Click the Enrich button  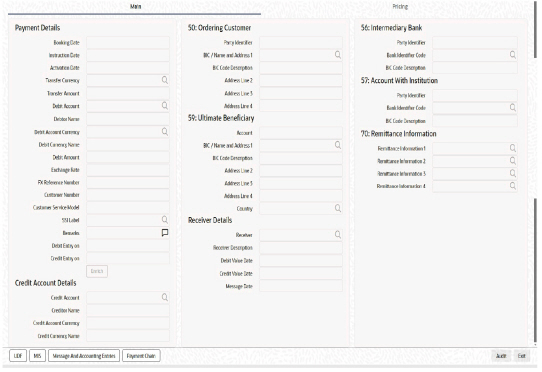[97, 271]
